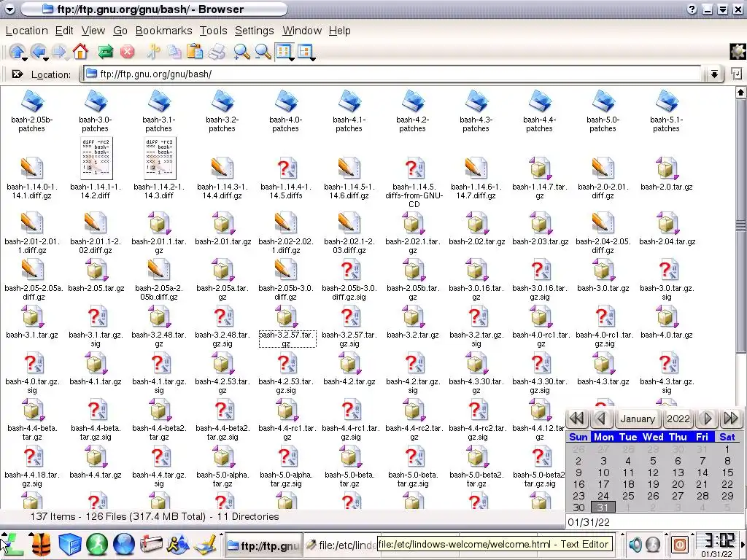Select the bash-1.14.0-1.14.1.diff.gz file
Image resolution: width=747 pixels, height=560 pixels.
coord(32,179)
